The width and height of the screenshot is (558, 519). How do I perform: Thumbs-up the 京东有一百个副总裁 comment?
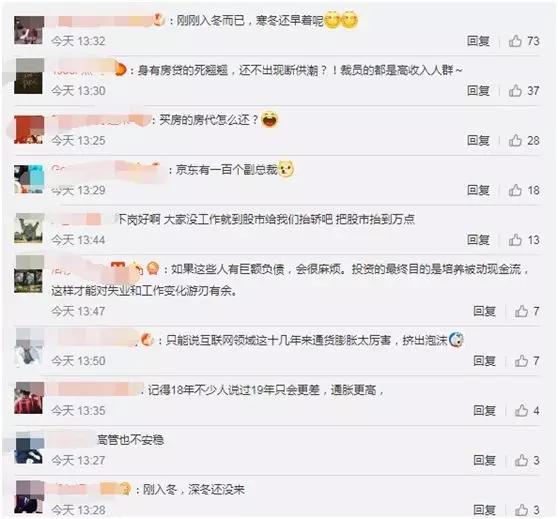pyautogui.click(x=515, y=190)
